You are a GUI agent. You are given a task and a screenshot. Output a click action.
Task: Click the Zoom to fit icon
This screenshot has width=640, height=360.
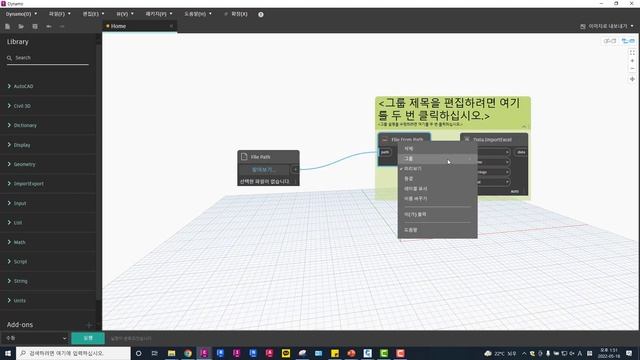(x=632, y=53)
